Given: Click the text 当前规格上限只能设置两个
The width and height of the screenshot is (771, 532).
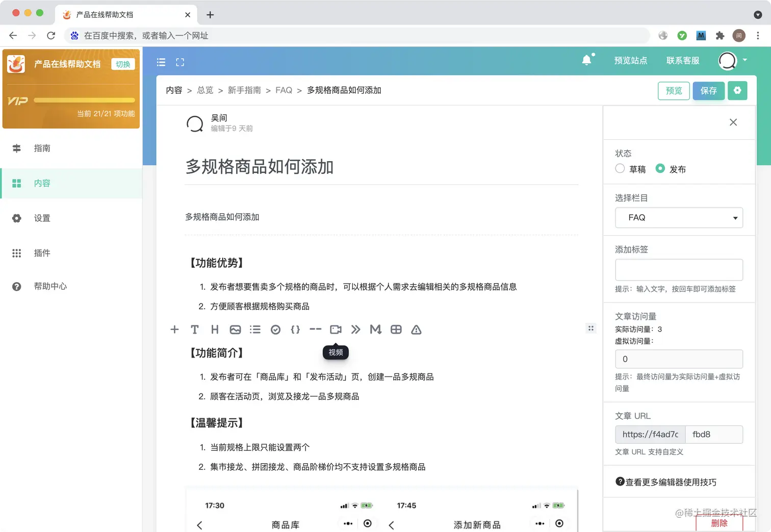Looking at the screenshot, I should pyautogui.click(x=260, y=447).
